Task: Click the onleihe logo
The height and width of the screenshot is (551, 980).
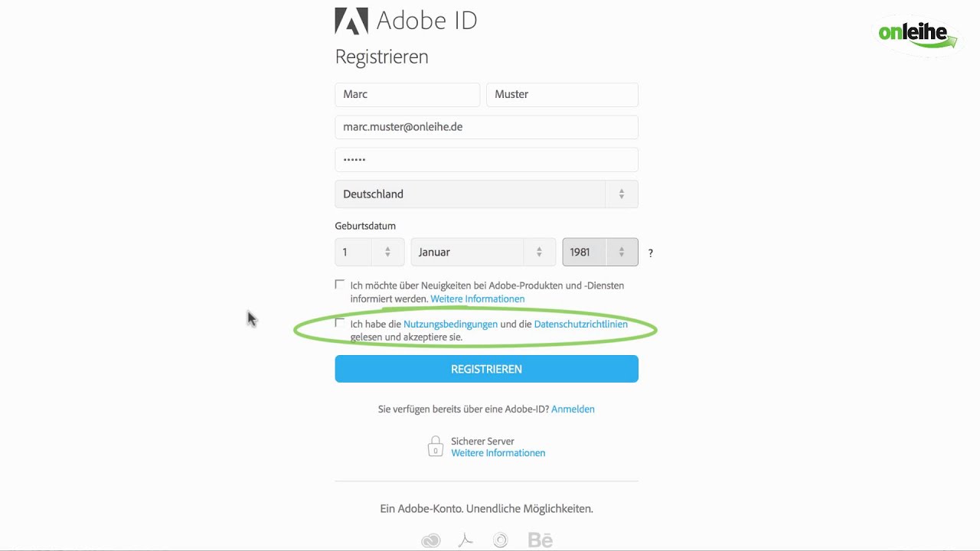Action: point(917,34)
